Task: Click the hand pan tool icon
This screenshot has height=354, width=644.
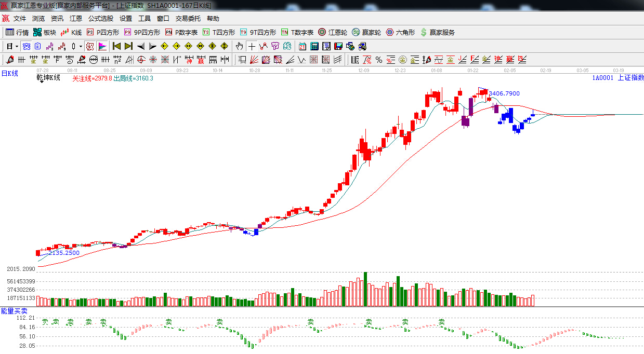Action: 239,46
